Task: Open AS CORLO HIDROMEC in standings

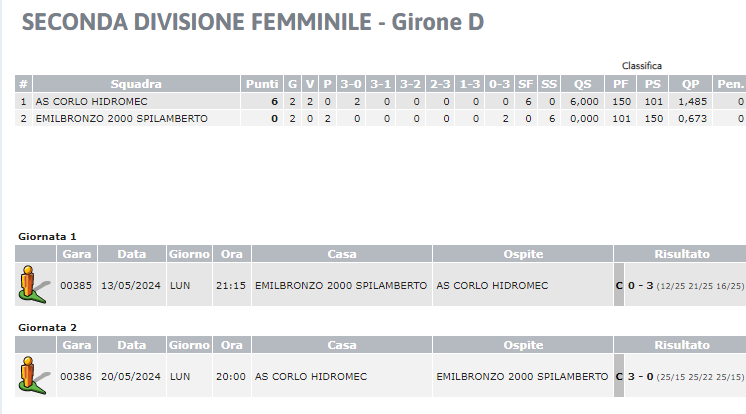Action: (x=91, y=101)
